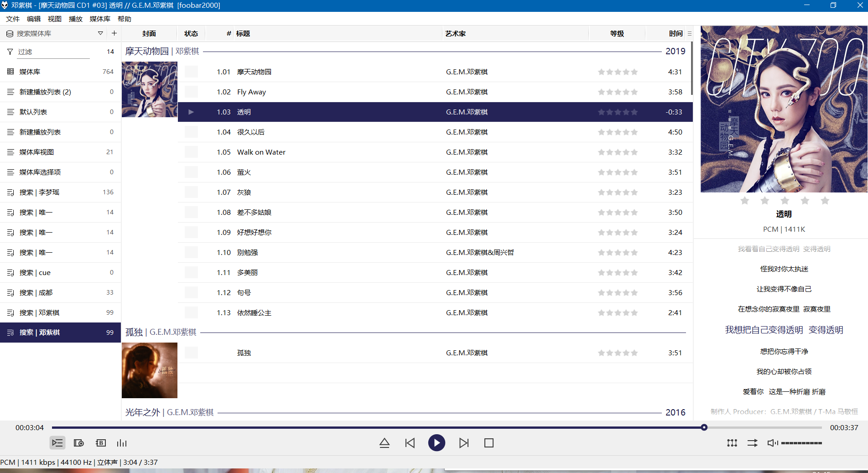Sort by the 艺术家 column header

click(x=516, y=33)
